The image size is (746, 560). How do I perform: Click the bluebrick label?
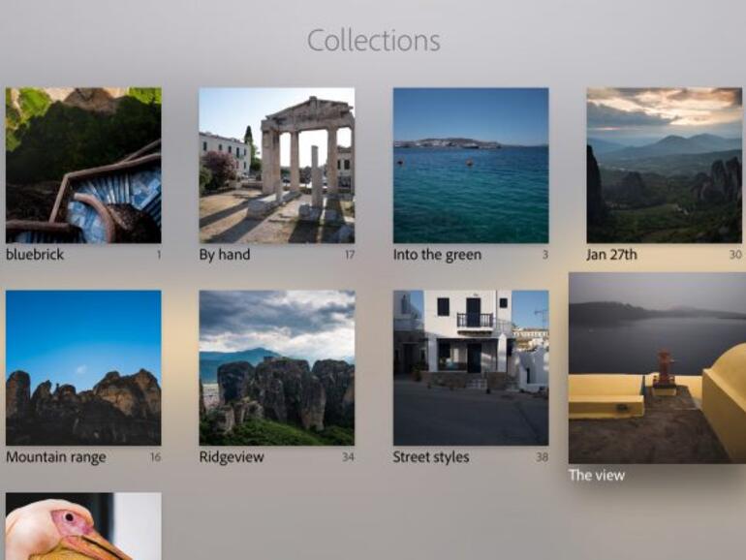[x=35, y=255]
